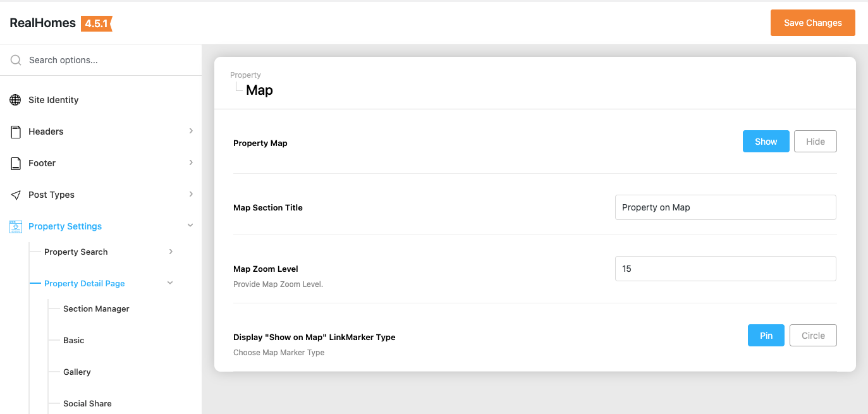Image resolution: width=868 pixels, height=414 pixels.
Task: Choose Pin as map marker type
Action: tap(766, 336)
